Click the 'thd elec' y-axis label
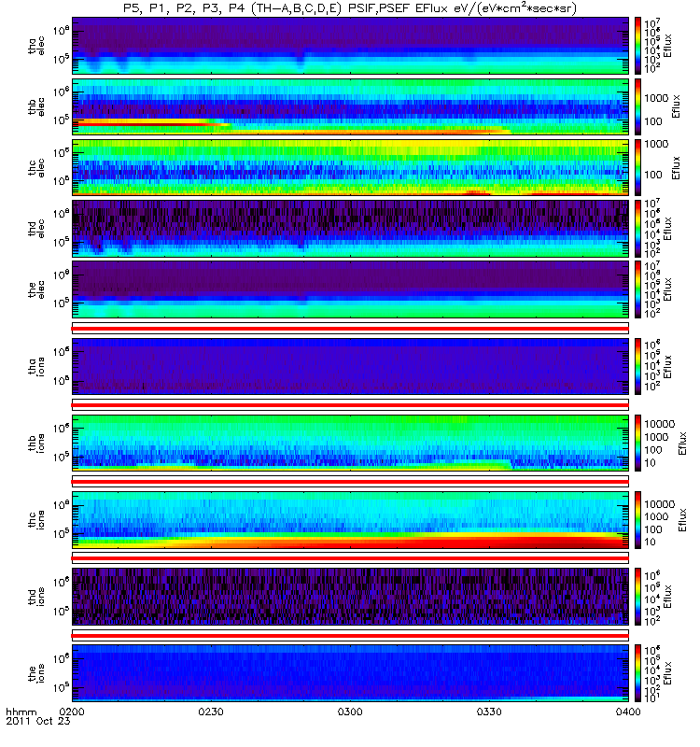Image resolution: width=700 pixels, height=747 pixels. [36, 229]
